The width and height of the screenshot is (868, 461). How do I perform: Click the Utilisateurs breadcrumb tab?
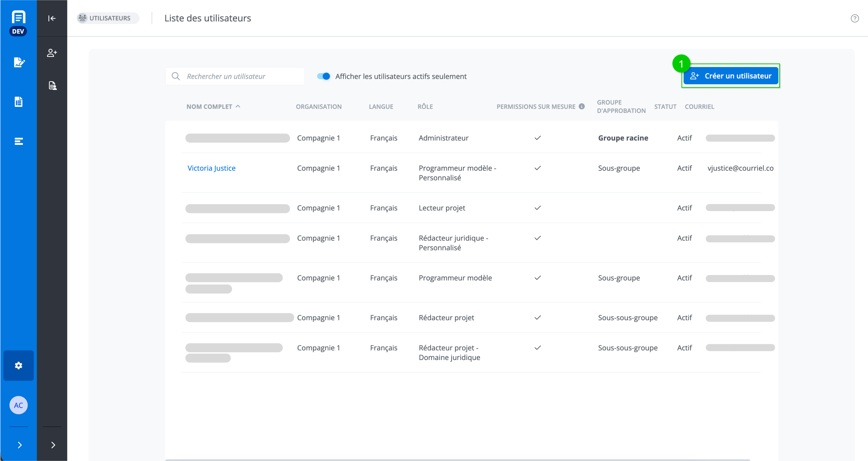point(108,18)
